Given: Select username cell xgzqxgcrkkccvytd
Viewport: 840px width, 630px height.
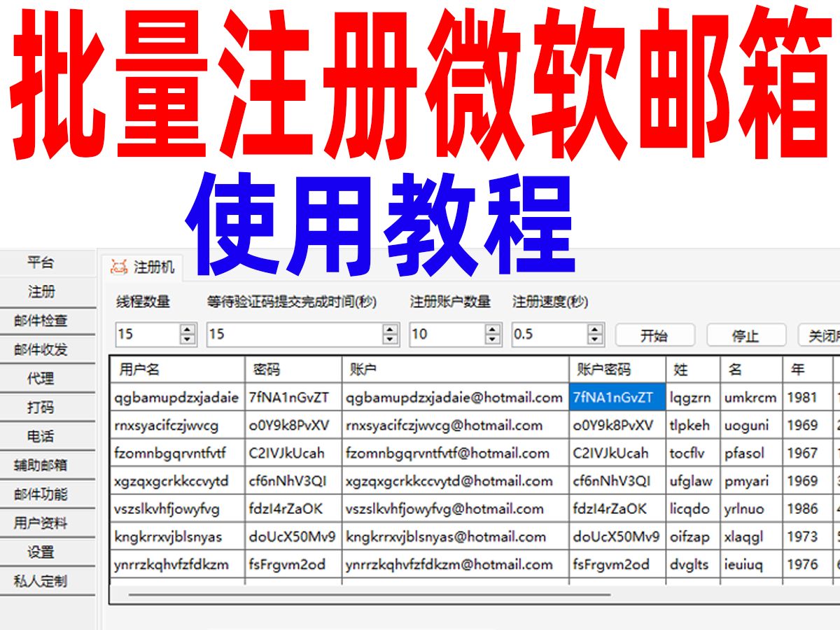Looking at the screenshot, I should (x=177, y=481).
